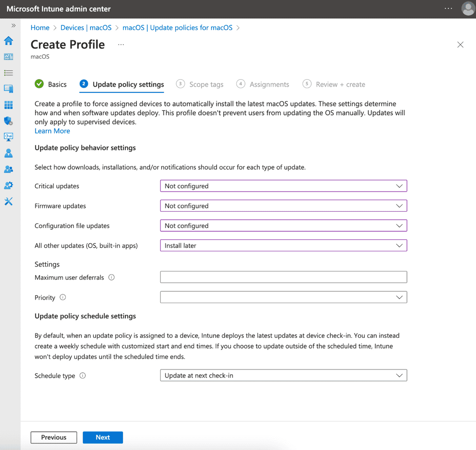Click the Troubleshooting wrench icon

(8, 201)
